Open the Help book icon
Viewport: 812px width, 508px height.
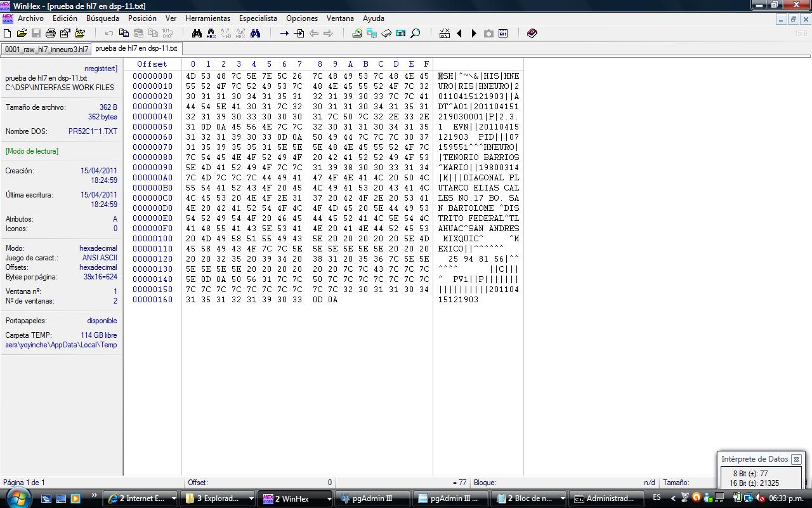[532, 33]
